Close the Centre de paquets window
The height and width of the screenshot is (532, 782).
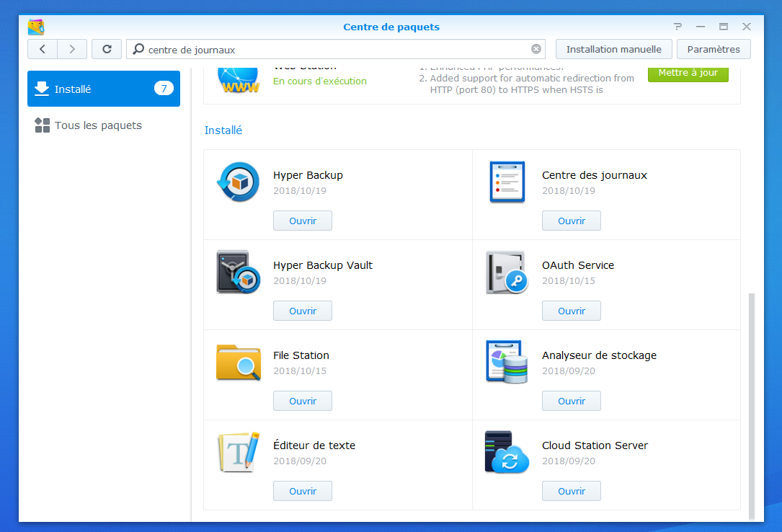coord(746,27)
